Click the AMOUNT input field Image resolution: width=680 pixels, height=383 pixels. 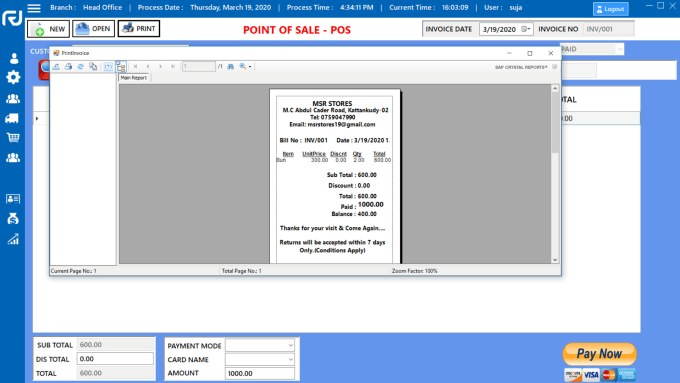[x=260, y=373]
